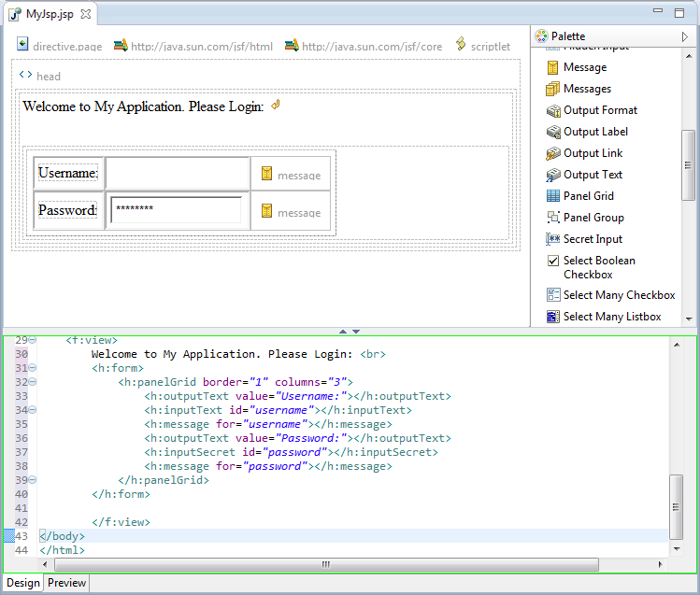
Task: Pick Select Many Checkbox from the palette
Action: click(x=618, y=295)
